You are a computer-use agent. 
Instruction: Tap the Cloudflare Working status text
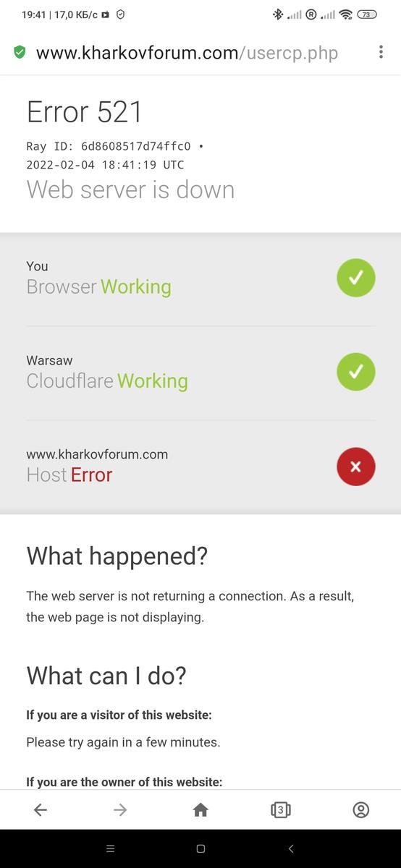pos(107,380)
